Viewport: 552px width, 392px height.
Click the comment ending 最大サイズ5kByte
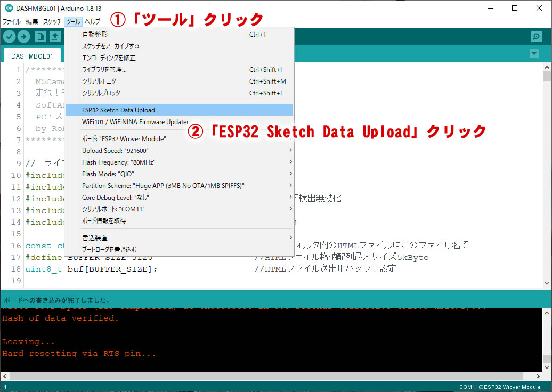click(341, 257)
